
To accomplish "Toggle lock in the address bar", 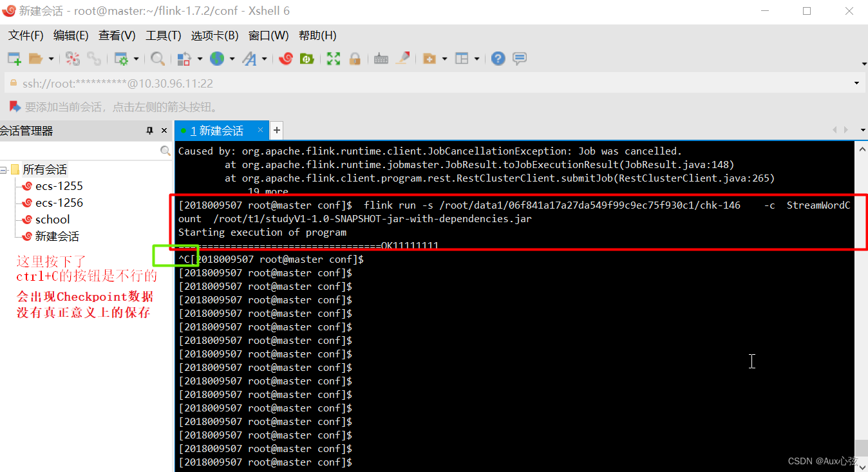I will [13, 83].
